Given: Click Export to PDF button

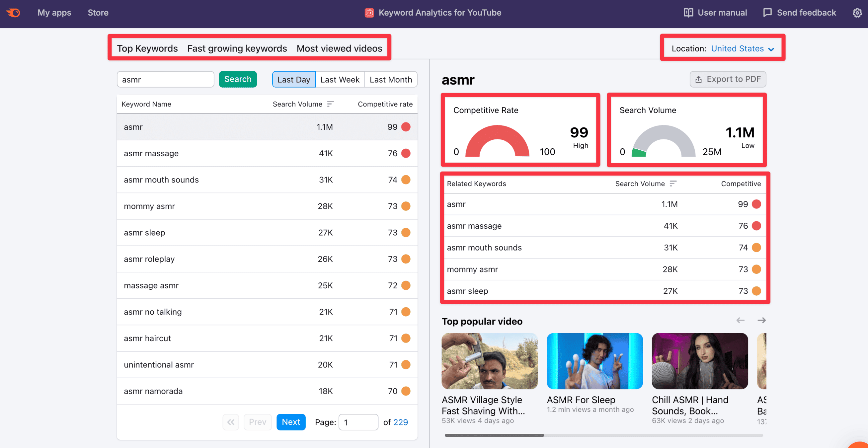Looking at the screenshot, I should (x=728, y=79).
